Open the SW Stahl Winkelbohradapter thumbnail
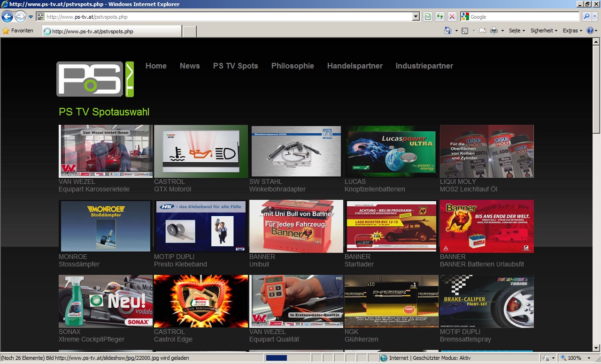Image resolution: width=601 pixels, height=364 pixels. click(x=296, y=151)
